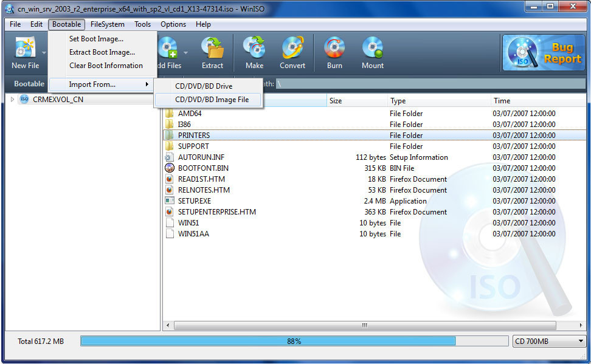Open the Tools menu
591x364 pixels.
[142, 24]
